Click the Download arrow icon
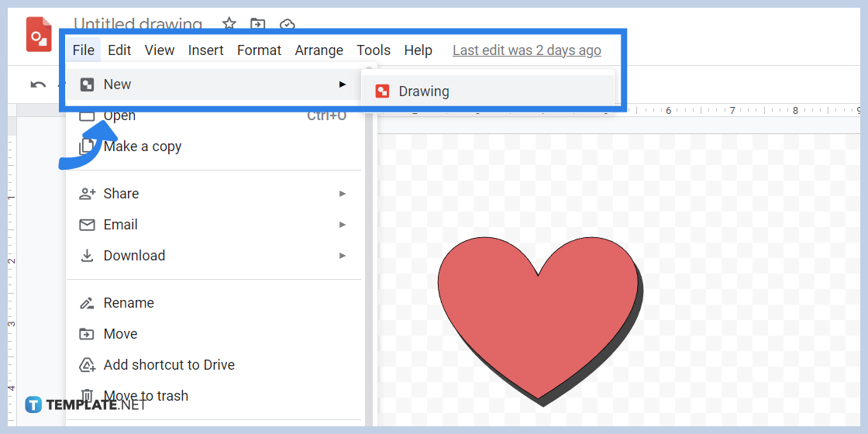868x434 pixels. click(87, 256)
